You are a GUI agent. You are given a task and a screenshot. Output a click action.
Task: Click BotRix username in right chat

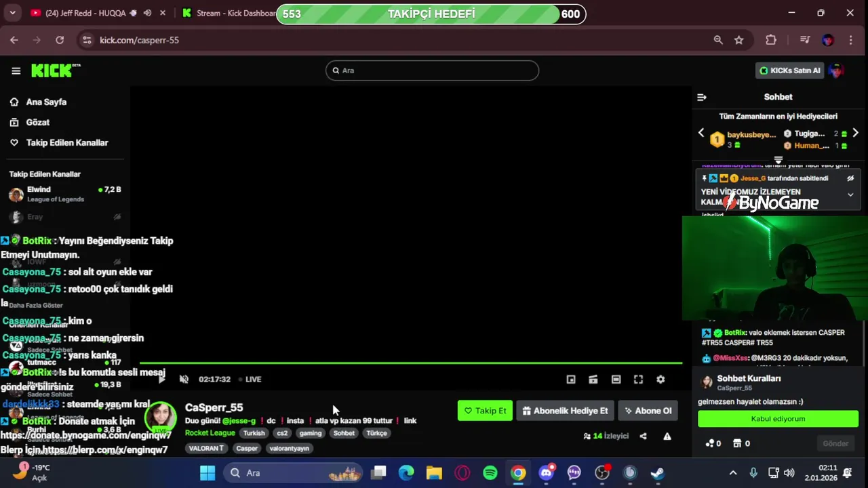[x=735, y=333]
